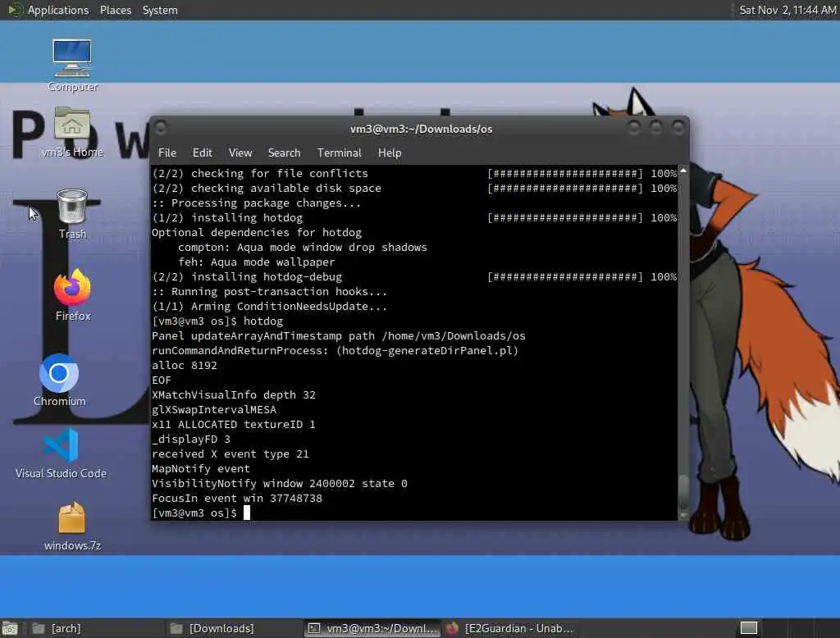The image size is (840, 638).
Task: Launch Visual Studio Code from desktop
Action: coord(61,453)
